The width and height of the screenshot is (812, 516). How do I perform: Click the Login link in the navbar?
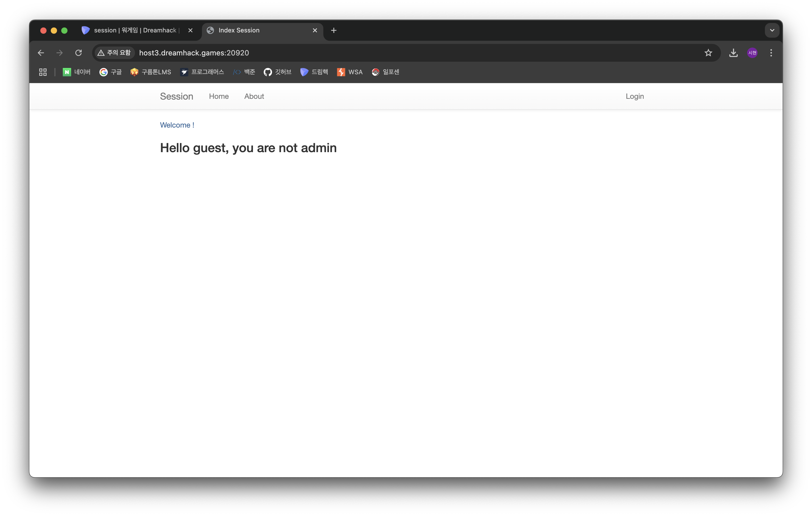[635, 96]
